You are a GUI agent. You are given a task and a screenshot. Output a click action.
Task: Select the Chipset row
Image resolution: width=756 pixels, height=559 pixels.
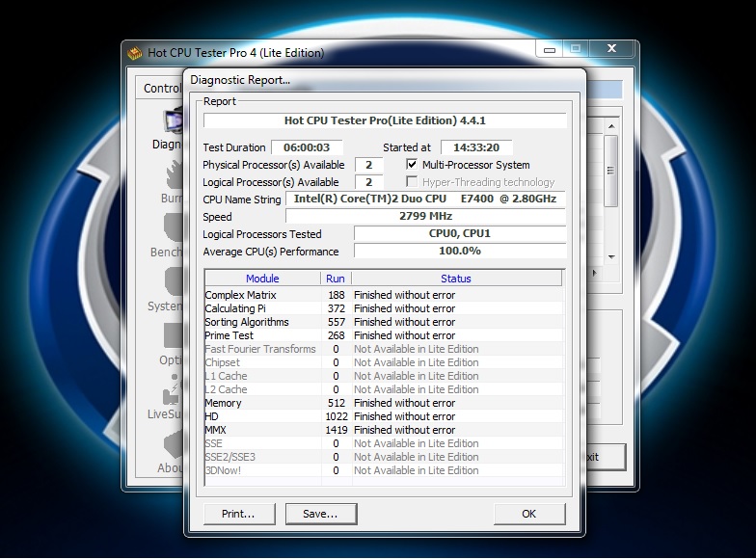384,362
